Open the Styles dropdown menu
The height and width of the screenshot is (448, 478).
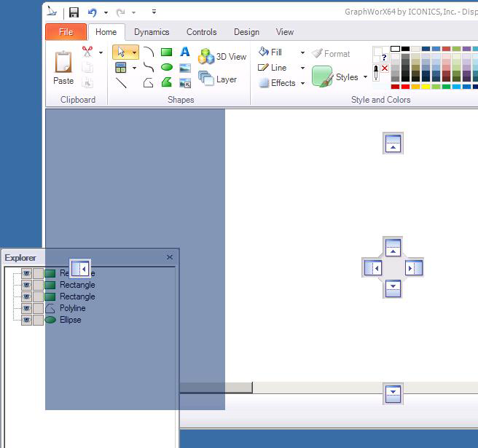click(365, 77)
